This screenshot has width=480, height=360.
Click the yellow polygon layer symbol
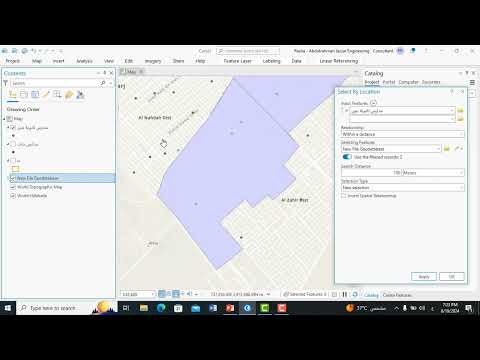(16, 169)
